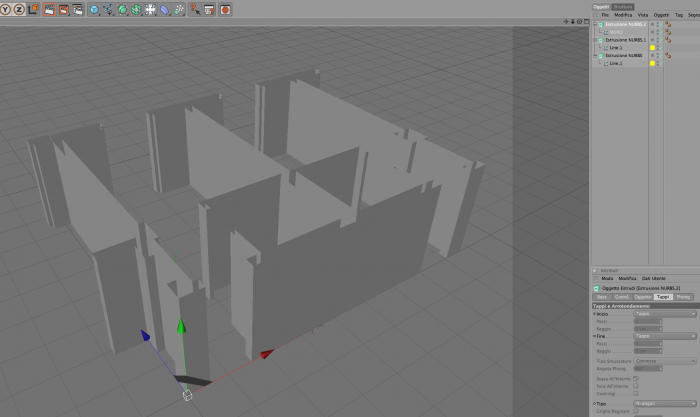
Task: Open the modeling array objects icon
Action: 136,9
